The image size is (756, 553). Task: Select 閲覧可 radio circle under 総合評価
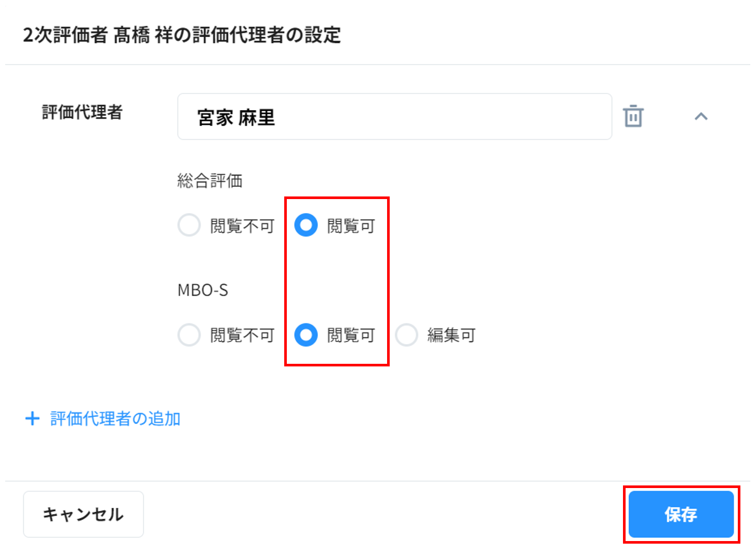point(306,226)
